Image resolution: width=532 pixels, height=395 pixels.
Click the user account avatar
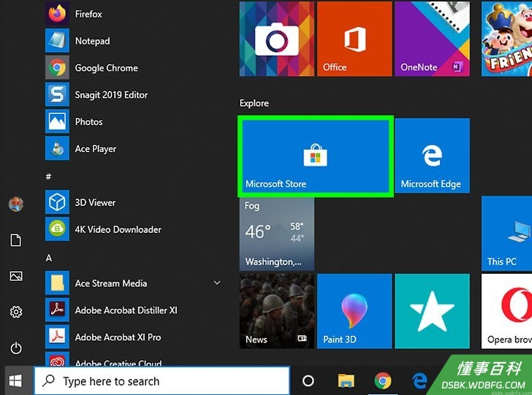coord(16,204)
